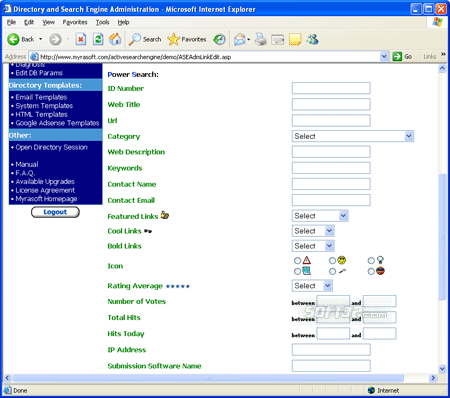
Task: Select the blue document icon radio
Action: pyautogui.click(x=297, y=271)
